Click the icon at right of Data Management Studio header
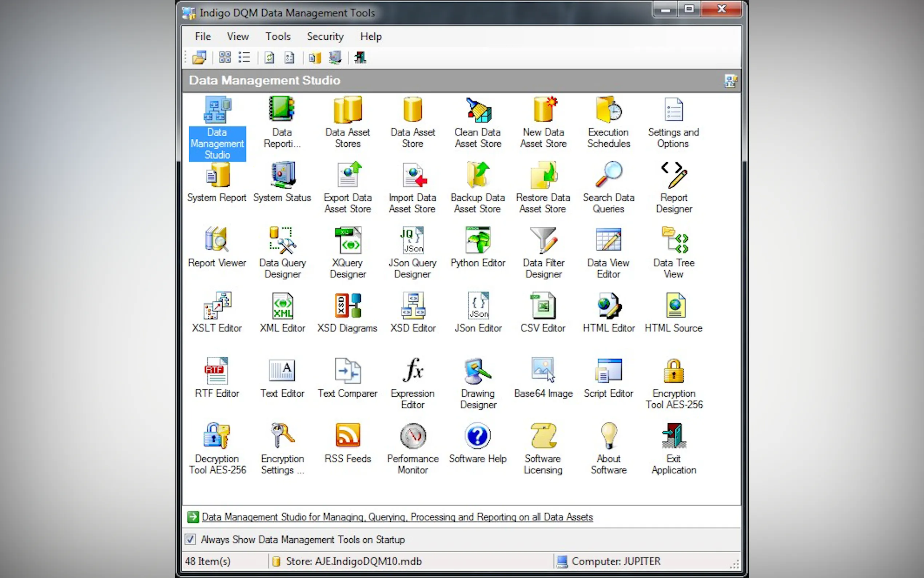This screenshot has height=578, width=924. coord(730,81)
